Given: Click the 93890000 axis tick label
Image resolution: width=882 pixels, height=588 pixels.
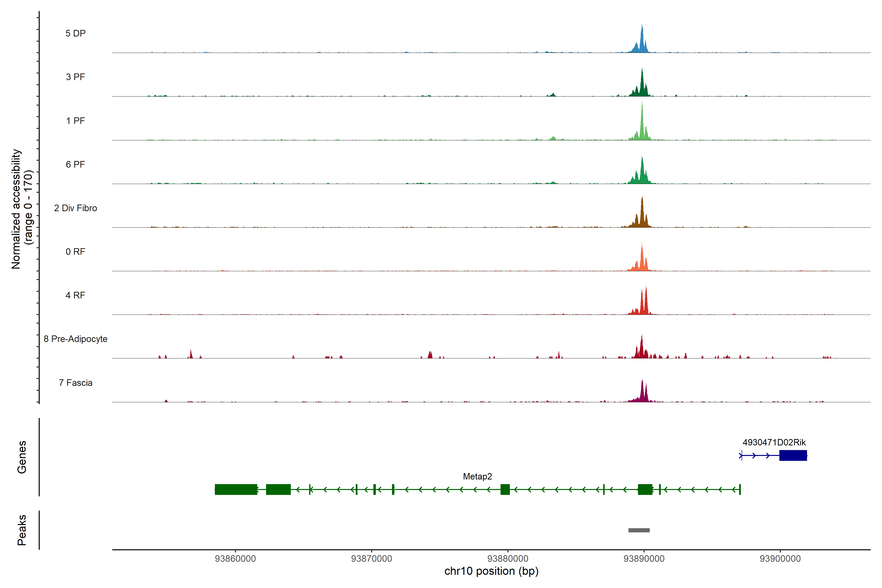Looking at the screenshot, I should 644,558.
